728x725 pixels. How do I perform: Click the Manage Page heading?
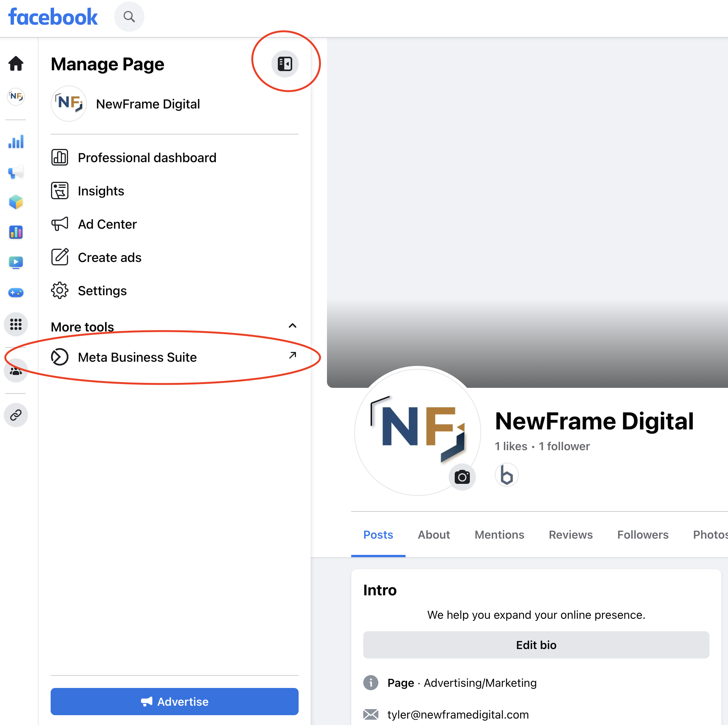point(107,64)
